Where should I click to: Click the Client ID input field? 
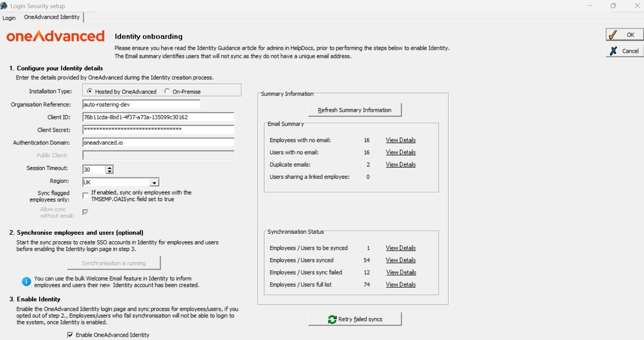(158, 117)
